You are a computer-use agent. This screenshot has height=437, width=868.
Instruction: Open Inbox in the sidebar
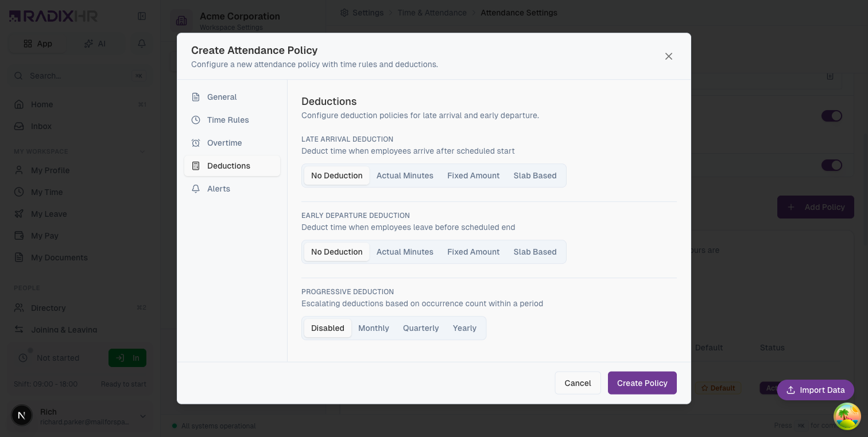coord(80,126)
